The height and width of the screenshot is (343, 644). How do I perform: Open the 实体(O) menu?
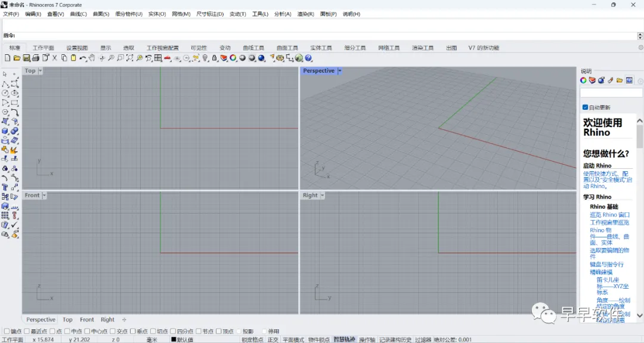point(157,14)
